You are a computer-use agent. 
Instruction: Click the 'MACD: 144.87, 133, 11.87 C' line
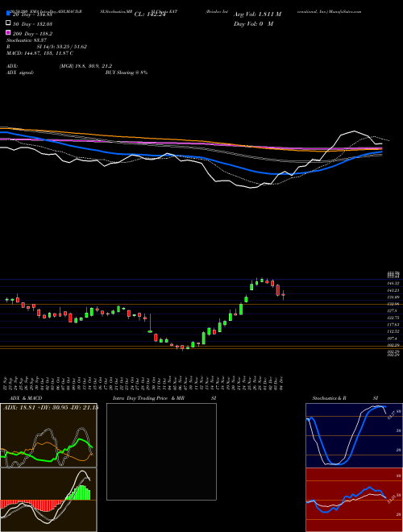click(39, 53)
